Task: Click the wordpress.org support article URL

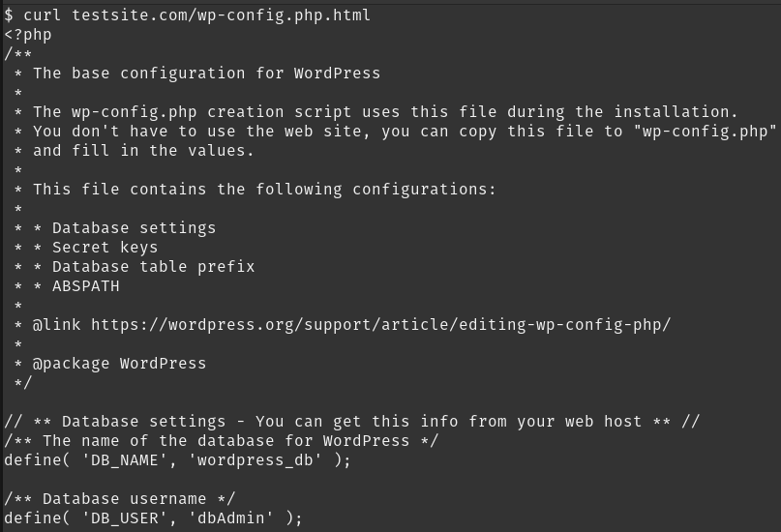Action: [380, 325]
